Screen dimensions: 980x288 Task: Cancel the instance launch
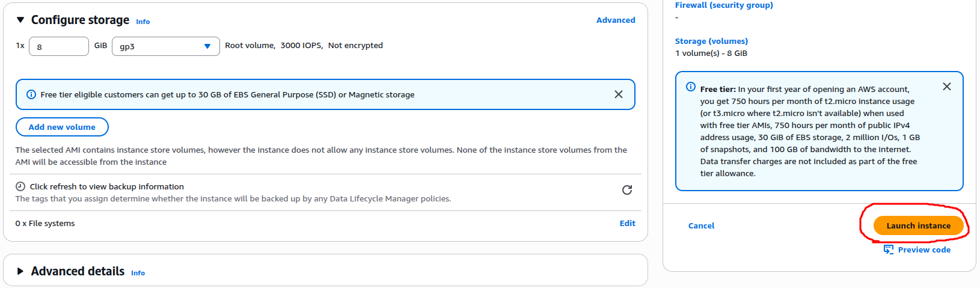(x=701, y=225)
